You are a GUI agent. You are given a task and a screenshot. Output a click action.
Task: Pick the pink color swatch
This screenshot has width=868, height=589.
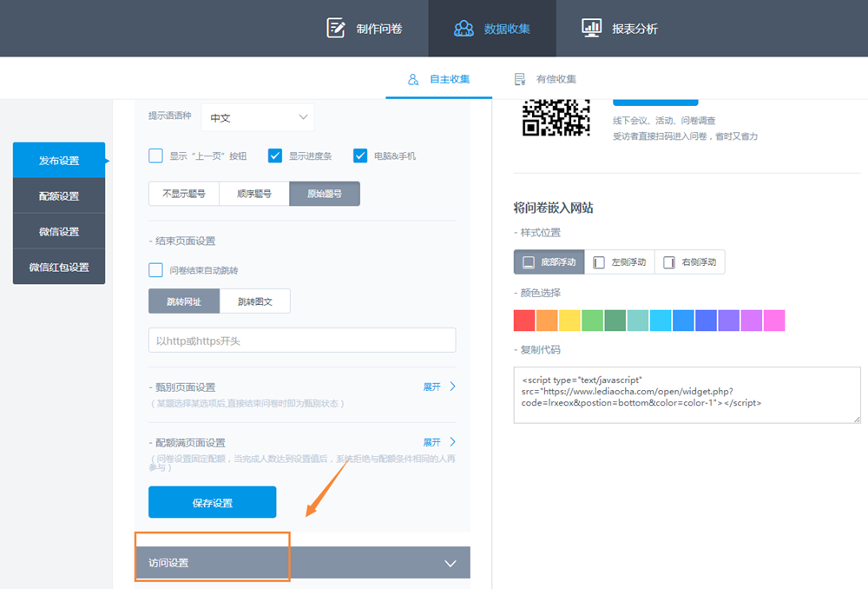tap(774, 321)
